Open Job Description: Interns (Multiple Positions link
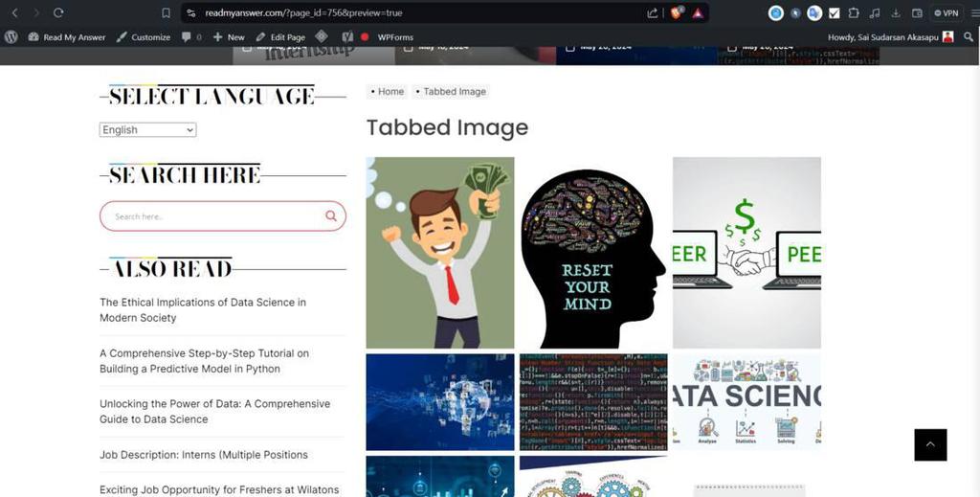This screenshot has width=980, height=497. (204, 455)
